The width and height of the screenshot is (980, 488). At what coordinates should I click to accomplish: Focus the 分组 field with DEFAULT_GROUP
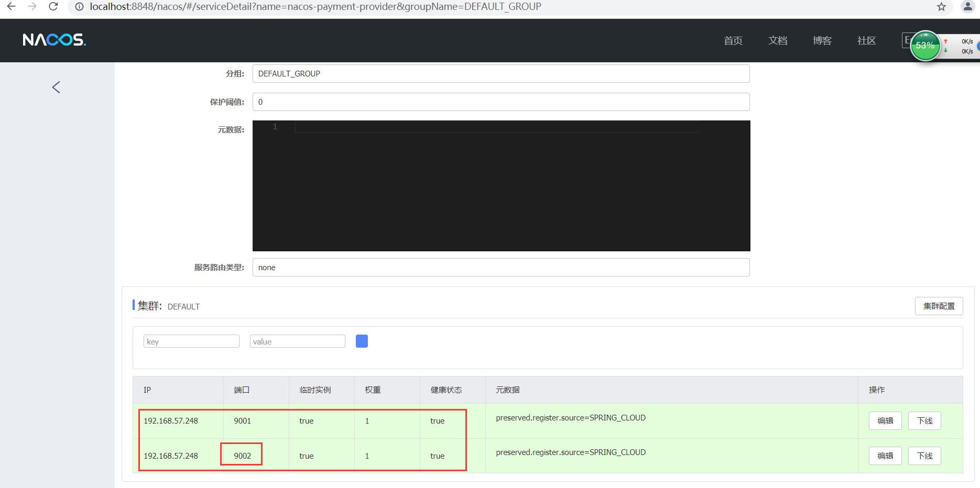click(x=501, y=74)
